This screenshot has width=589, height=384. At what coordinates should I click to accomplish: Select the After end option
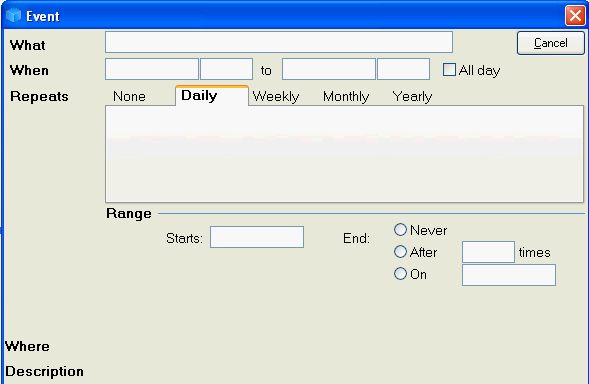click(x=400, y=252)
